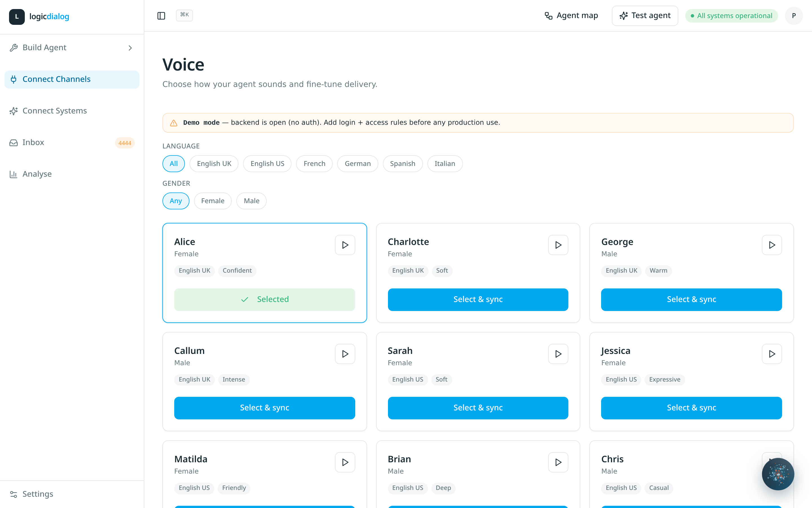Click All systems operational status badge
Viewport: 812px width, 508px height.
731,16
